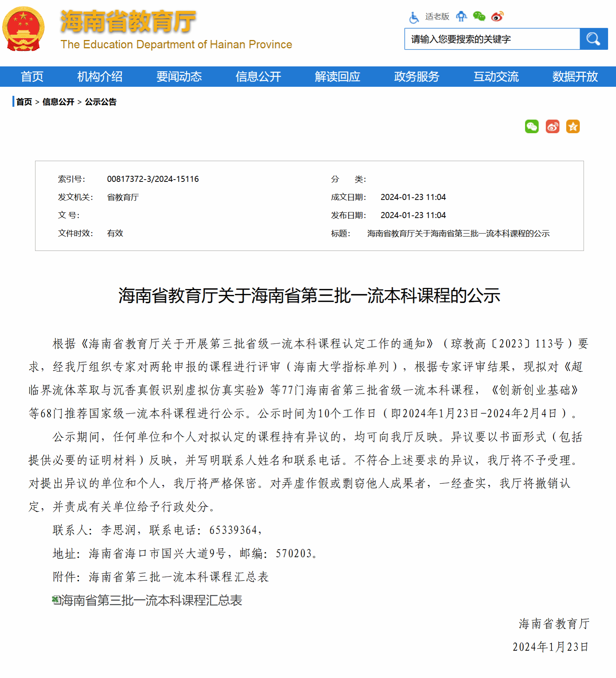The image size is (616, 678).
Task: Share article via green WeChat icon
Action: [x=531, y=127]
